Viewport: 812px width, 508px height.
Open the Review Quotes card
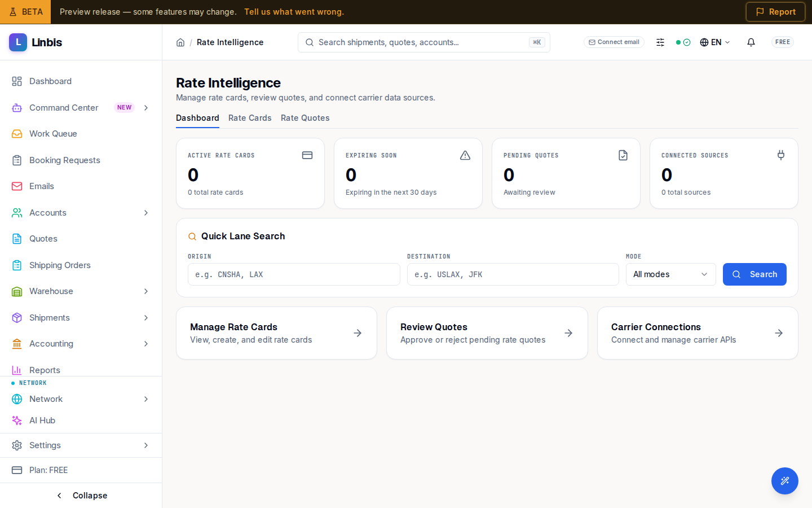coord(487,333)
